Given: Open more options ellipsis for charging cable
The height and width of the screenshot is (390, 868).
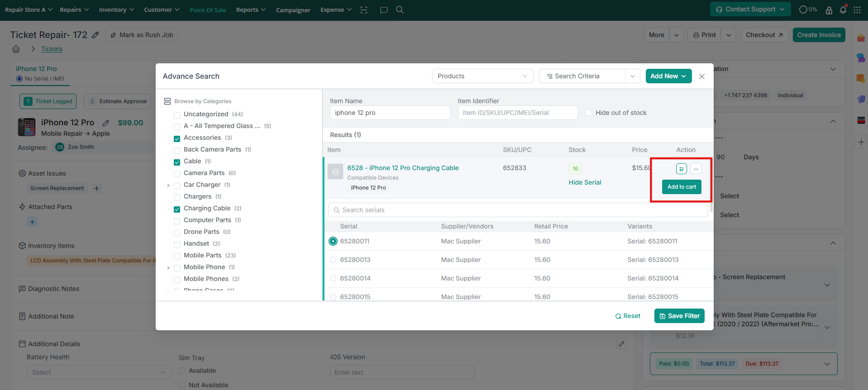Looking at the screenshot, I should click(x=696, y=169).
